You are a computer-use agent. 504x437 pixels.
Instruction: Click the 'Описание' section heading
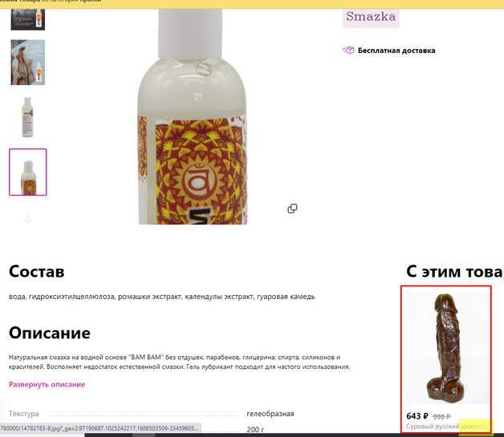50,333
